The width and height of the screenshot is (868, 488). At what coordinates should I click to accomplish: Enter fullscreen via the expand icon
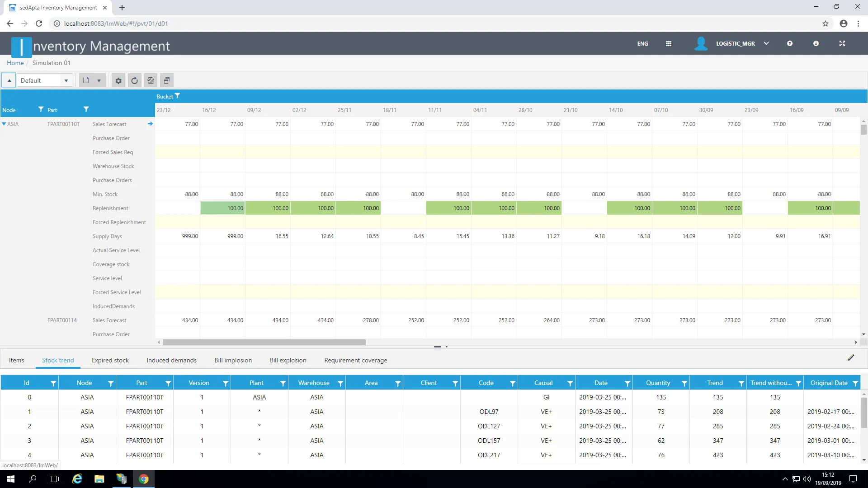843,43
